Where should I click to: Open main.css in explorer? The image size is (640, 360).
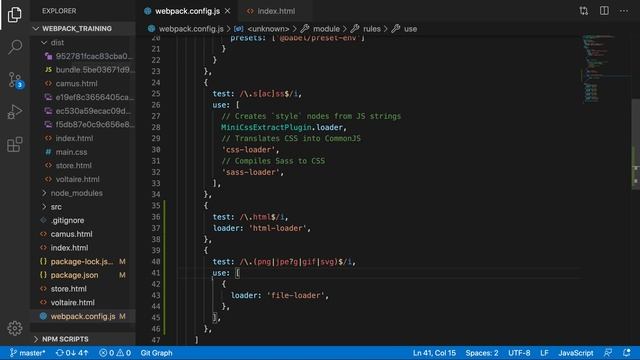point(83,152)
